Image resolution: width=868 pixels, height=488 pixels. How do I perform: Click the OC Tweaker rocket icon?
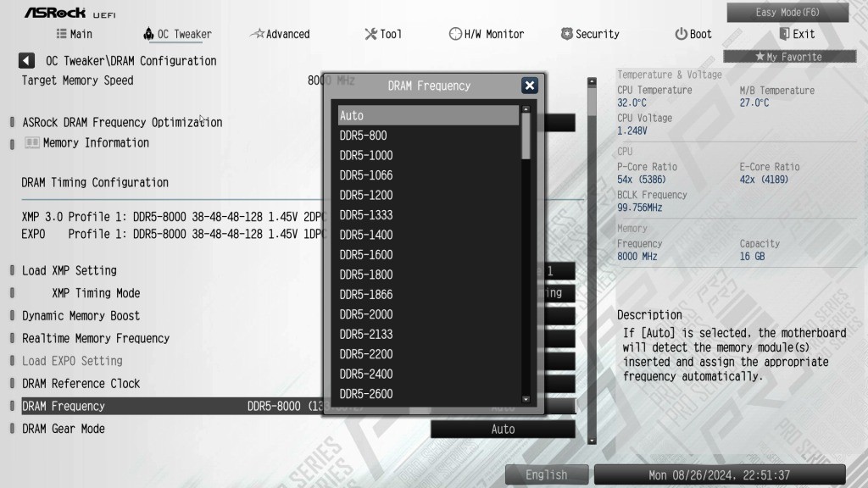coord(148,34)
